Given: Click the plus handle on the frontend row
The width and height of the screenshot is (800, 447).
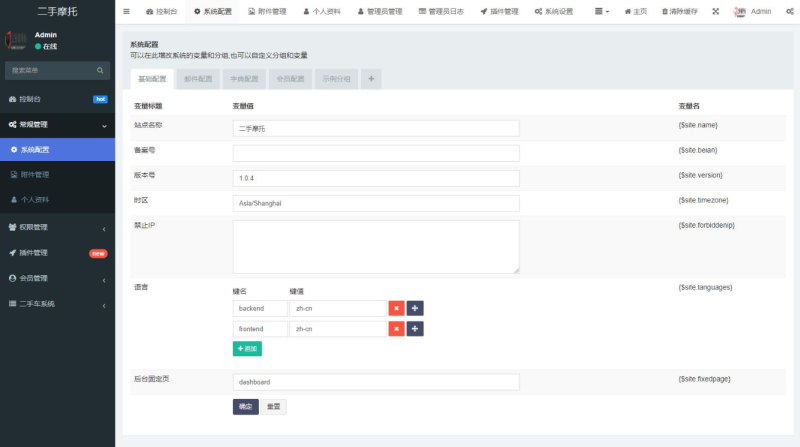Looking at the screenshot, I should click(415, 329).
